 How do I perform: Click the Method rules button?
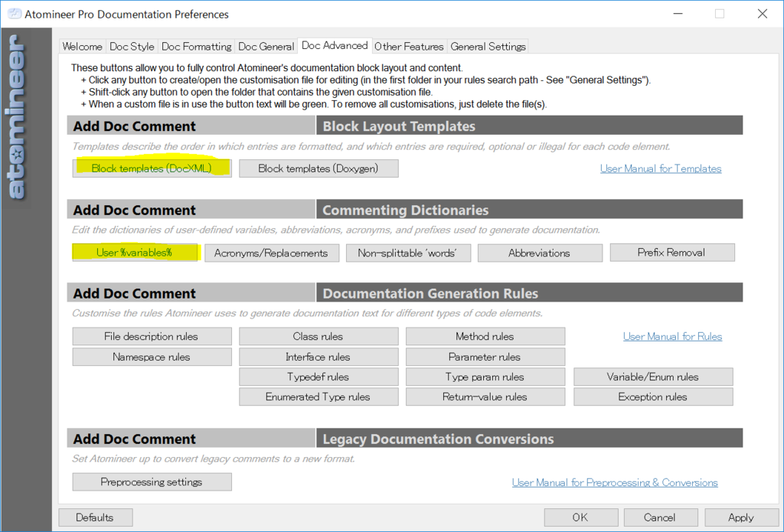coord(485,337)
